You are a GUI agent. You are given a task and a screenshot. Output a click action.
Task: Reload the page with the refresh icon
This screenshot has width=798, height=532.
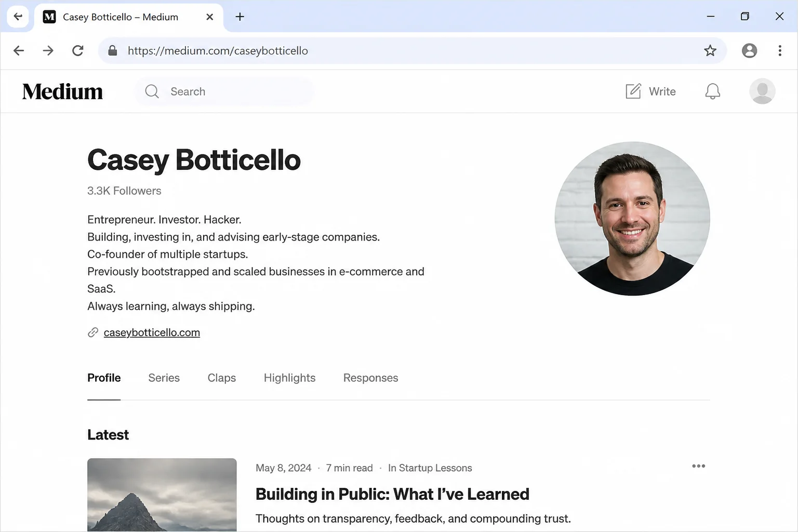pos(78,50)
